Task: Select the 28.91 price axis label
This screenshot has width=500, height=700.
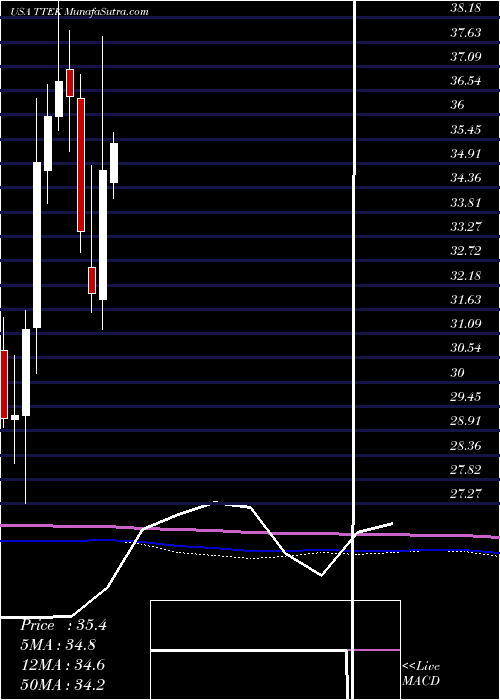Action: click(x=466, y=421)
